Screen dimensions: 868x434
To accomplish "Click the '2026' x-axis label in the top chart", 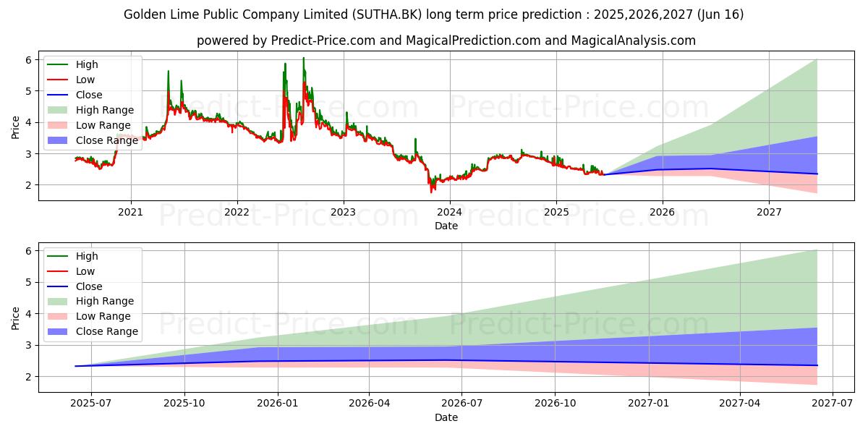I will pyautogui.click(x=663, y=212).
